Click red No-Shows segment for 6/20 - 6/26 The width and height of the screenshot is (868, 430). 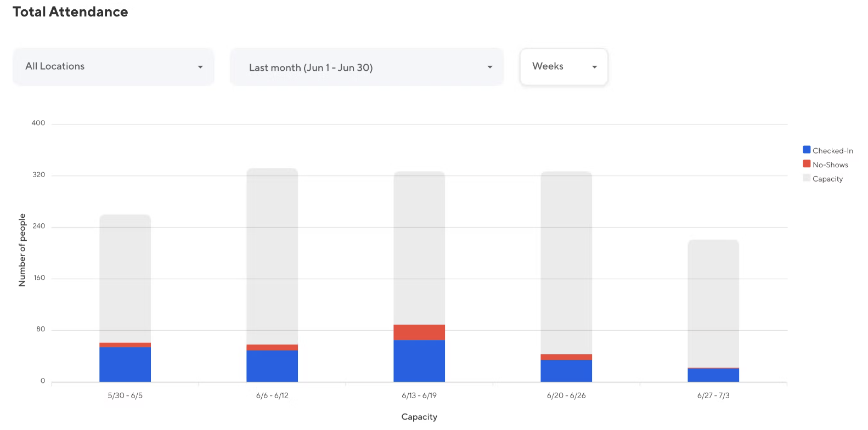click(566, 357)
